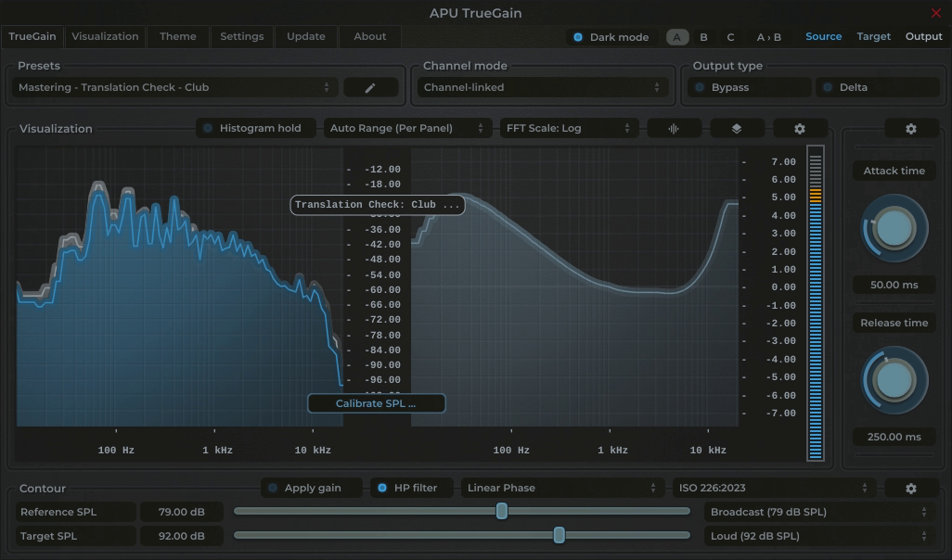The width and height of the screenshot is (952, 560).
Task: Click the Attack time knob
Action: click(894, 228)
